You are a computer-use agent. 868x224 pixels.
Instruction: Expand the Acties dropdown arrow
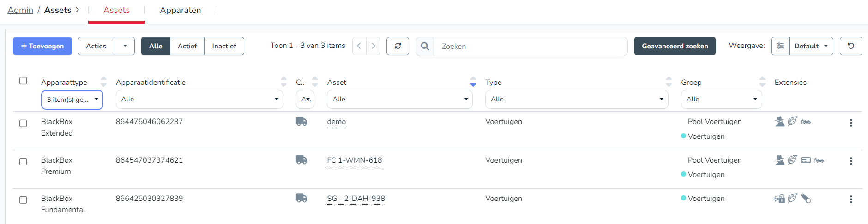coord(125,46)
